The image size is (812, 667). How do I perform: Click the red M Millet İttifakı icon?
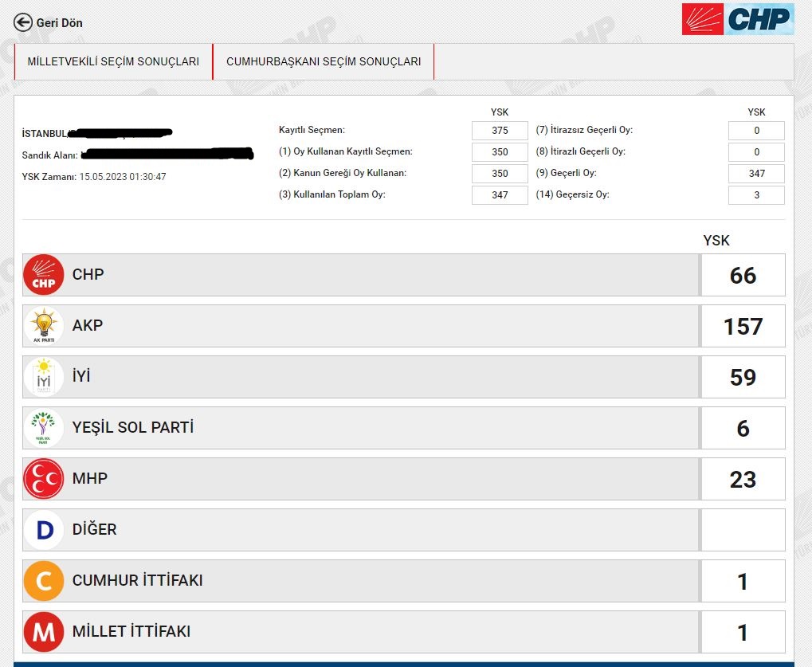[44, 632]
